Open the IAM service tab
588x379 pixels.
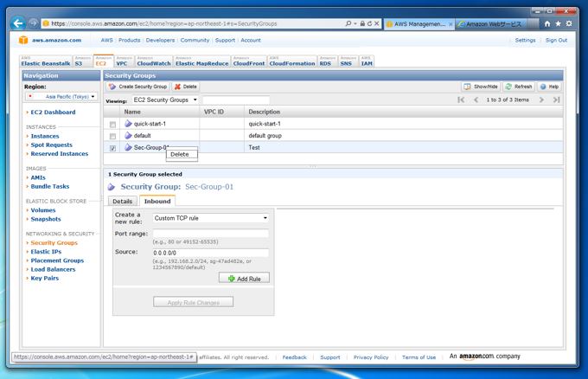pyautogui.click(x=367, y=61)
